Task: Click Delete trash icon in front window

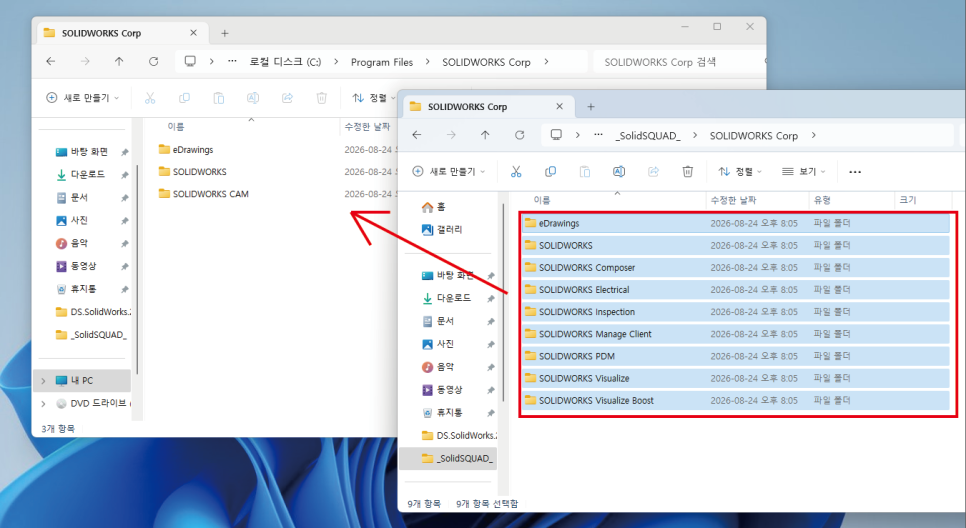Action: [688, 172]
